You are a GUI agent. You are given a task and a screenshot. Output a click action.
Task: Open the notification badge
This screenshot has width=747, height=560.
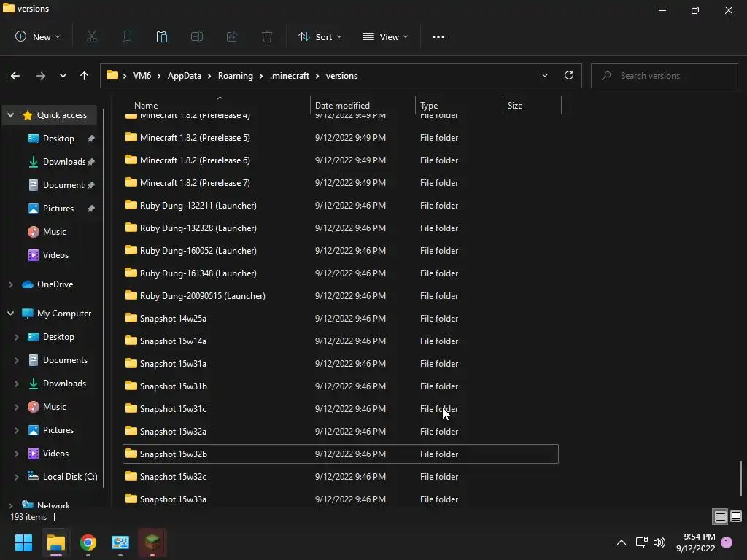[727, 542]
